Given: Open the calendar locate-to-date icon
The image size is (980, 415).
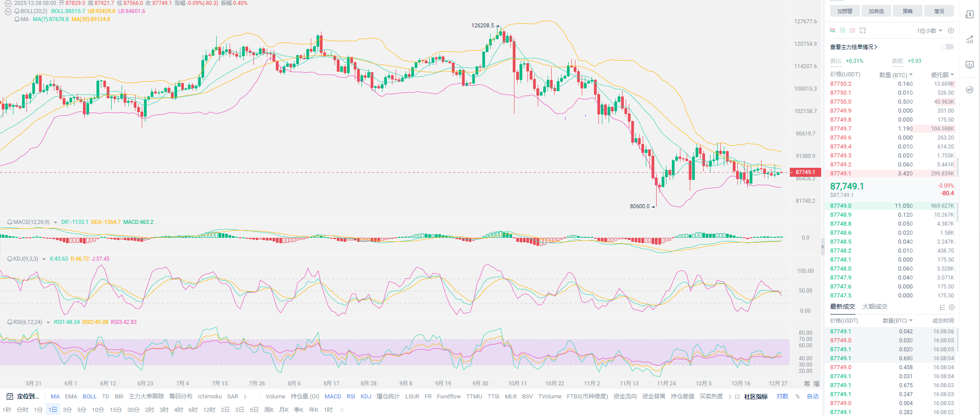Looking at the screenshot, I should (10, 396).
